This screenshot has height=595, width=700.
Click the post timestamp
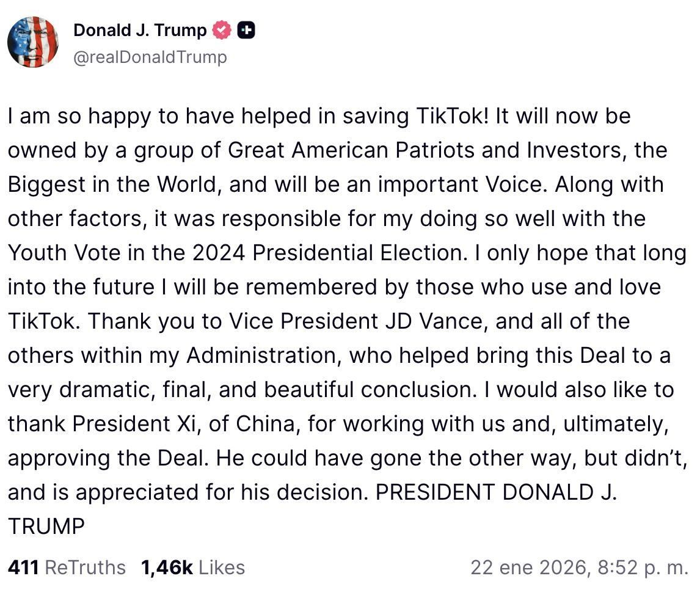pyautogui.click(x=580, y=567)
